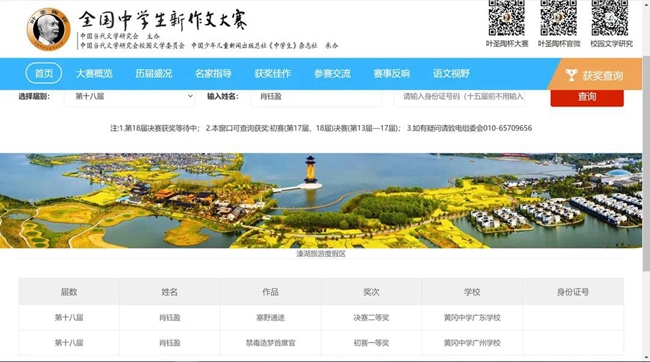The image size is (650, 362).
Task: Click the 身份证号码 input field
Action: tap(459, 97)
